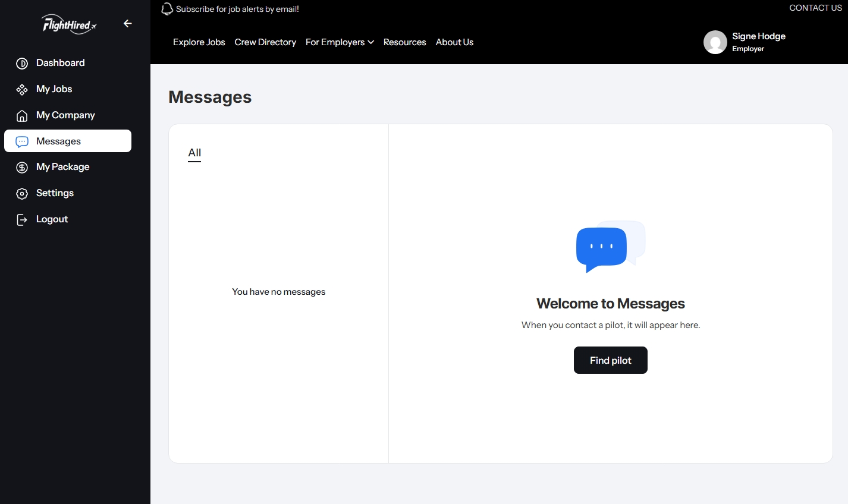Click the blue chat bubbles illustration
The height and width of the screenshot is (504, 848).
point(611,247)
